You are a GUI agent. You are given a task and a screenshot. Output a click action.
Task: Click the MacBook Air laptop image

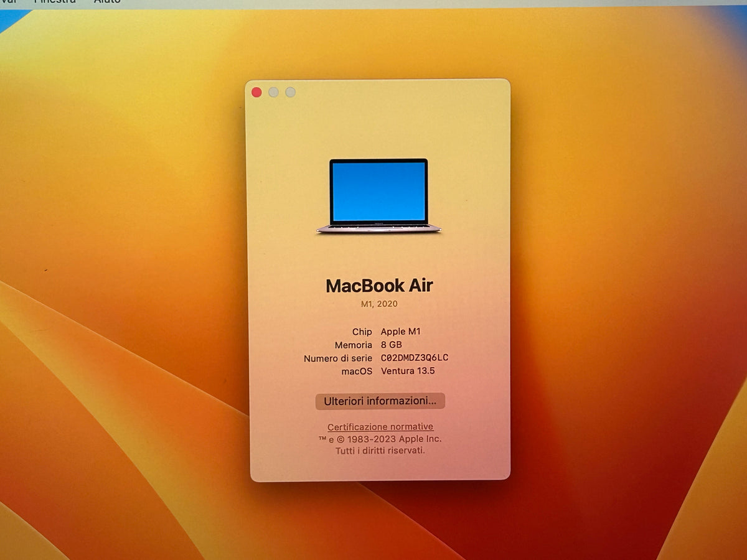378,196
